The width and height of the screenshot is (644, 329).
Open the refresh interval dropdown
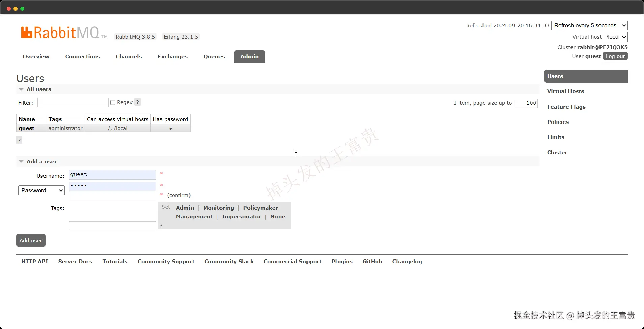click(589, 26)
